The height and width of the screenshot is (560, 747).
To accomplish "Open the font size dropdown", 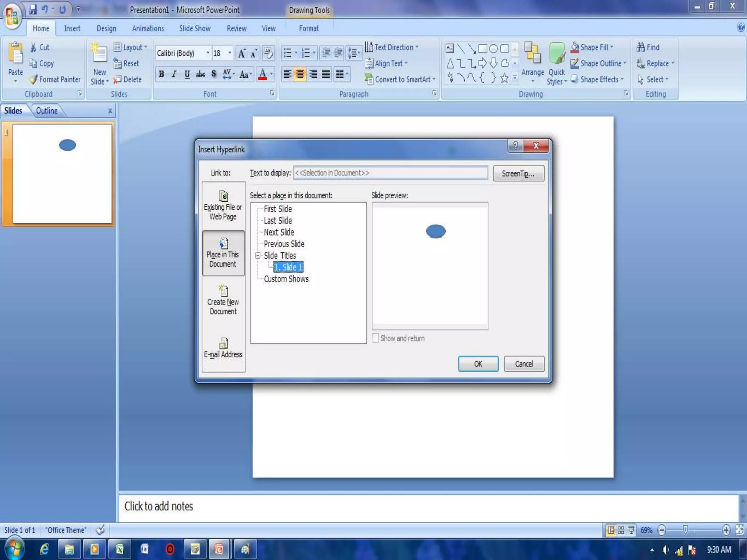I will (x=230, y=53).
